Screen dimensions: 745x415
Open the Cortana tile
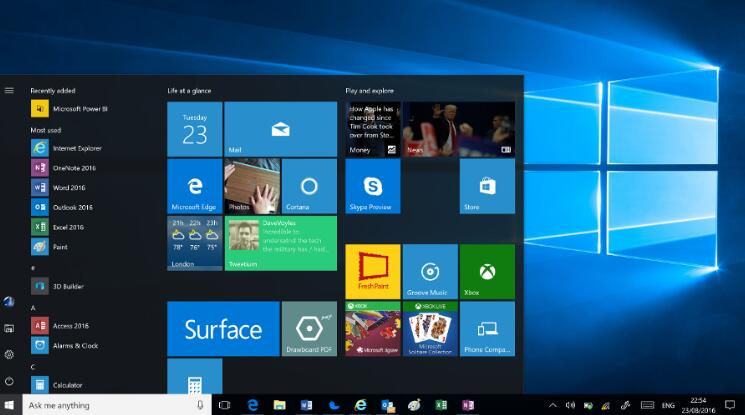[309, 186]
